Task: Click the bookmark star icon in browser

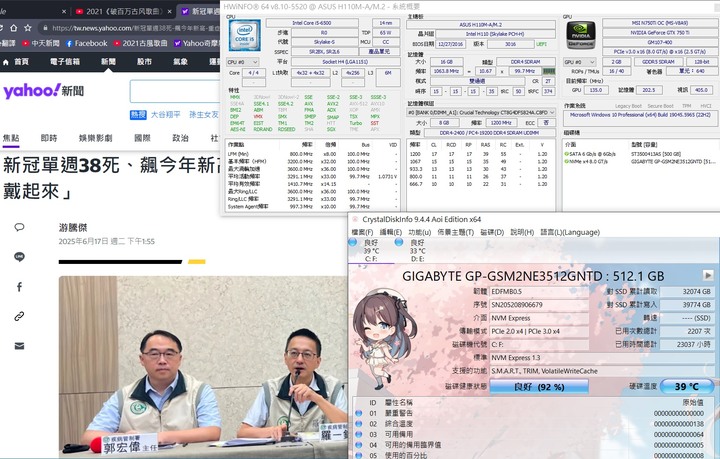Action: pos(28,28)
